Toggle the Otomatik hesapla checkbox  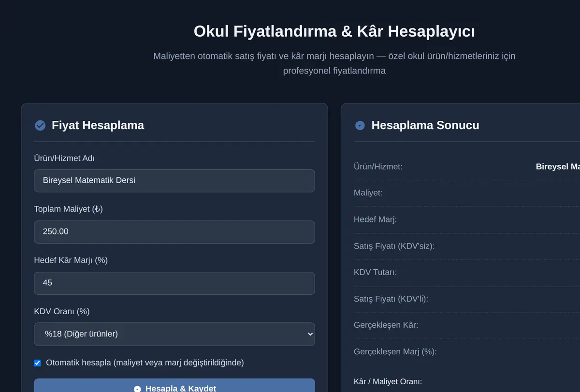(37, 363)
